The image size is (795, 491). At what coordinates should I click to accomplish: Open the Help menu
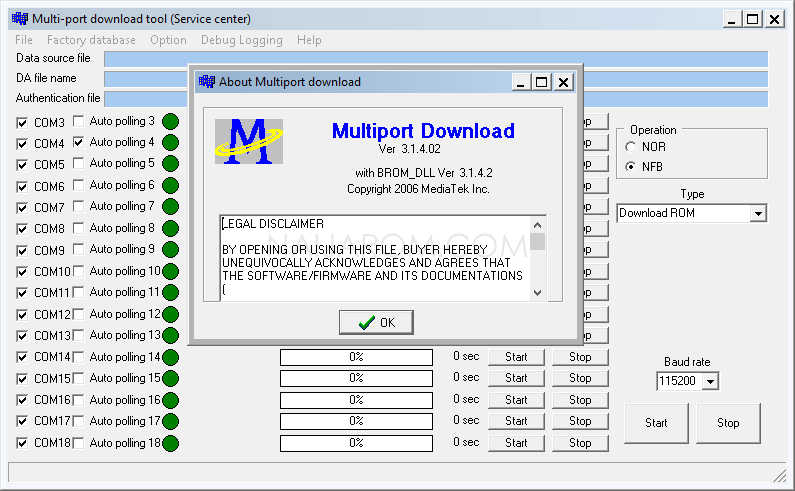(x=309, y=40)
